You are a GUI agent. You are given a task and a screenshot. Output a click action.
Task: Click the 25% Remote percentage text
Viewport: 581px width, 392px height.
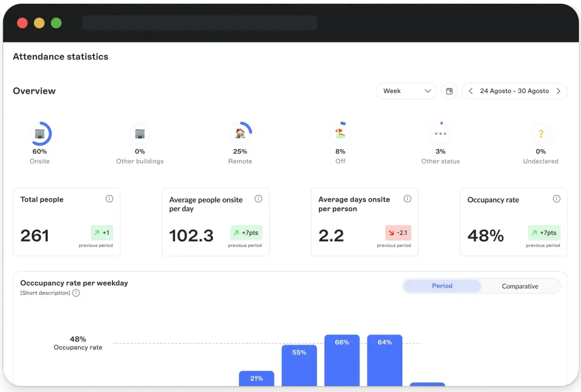[240, 152]
